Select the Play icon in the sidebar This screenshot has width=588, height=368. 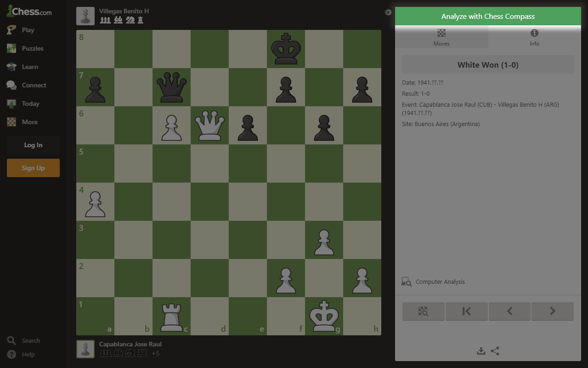[11, 30]
